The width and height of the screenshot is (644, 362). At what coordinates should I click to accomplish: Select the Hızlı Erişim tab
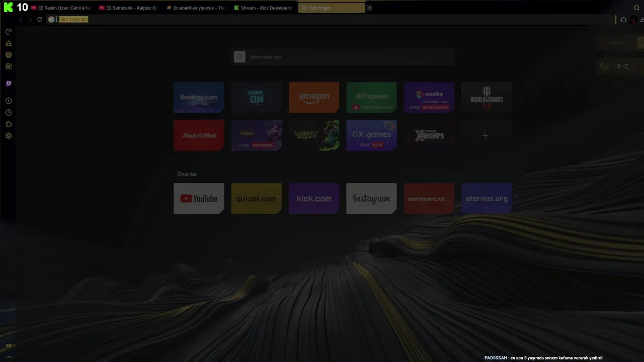coord(332,8)
